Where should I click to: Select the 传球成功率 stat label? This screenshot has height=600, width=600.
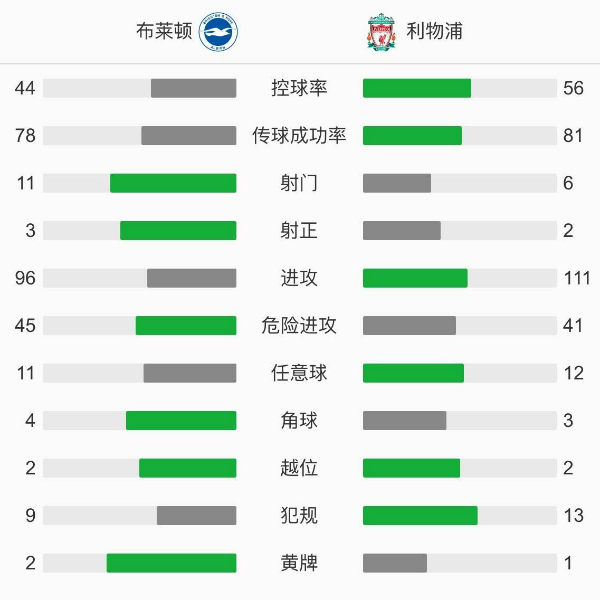pyautogui.click(x=299, y=135)
